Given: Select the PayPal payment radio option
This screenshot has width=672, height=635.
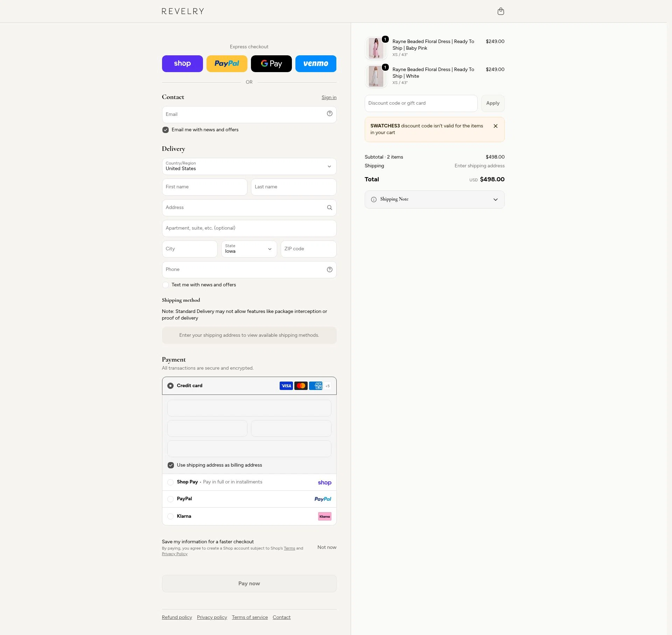Looking at the screenshot, I should [170, 499].
